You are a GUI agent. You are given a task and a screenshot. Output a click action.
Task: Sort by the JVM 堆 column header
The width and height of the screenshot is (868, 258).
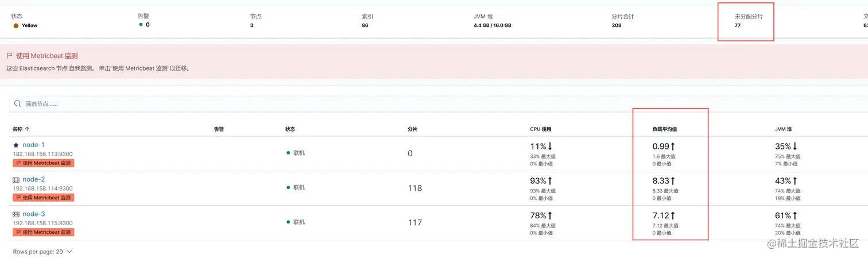pos(784,129)
